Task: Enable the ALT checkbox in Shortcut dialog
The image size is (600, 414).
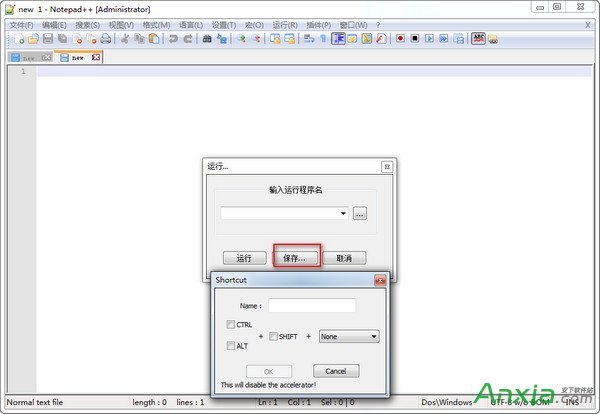Action: point(230,346)
